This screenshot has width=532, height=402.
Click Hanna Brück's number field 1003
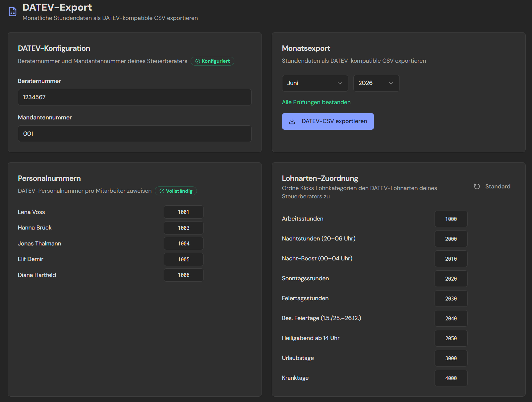pyautogui.click(x=183, y=228)
